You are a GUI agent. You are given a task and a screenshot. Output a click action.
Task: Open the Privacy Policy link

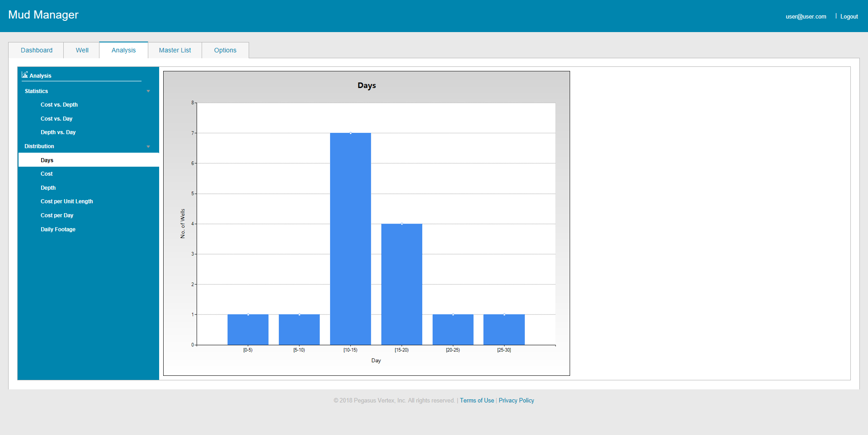tap(516, 401)
